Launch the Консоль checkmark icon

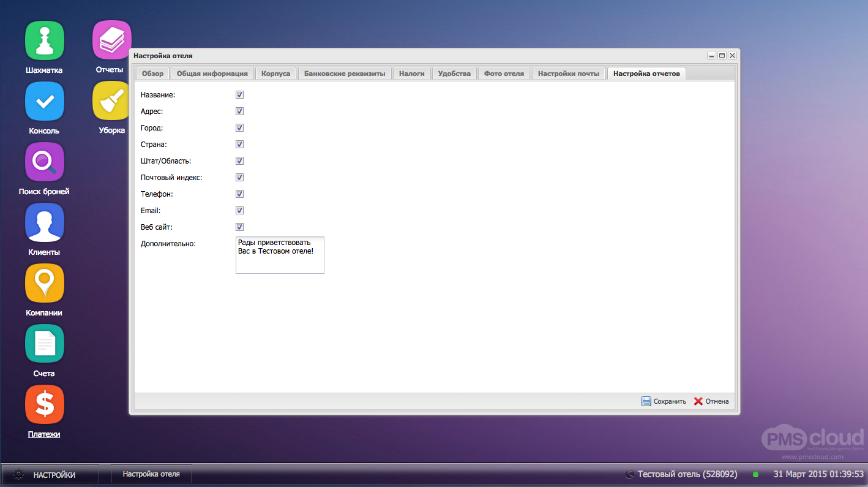click(44, 101)
